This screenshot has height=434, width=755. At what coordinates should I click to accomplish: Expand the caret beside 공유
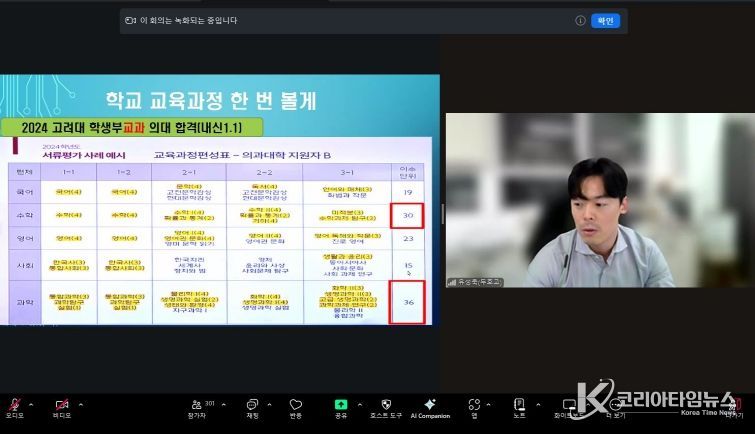coord(360,405)
